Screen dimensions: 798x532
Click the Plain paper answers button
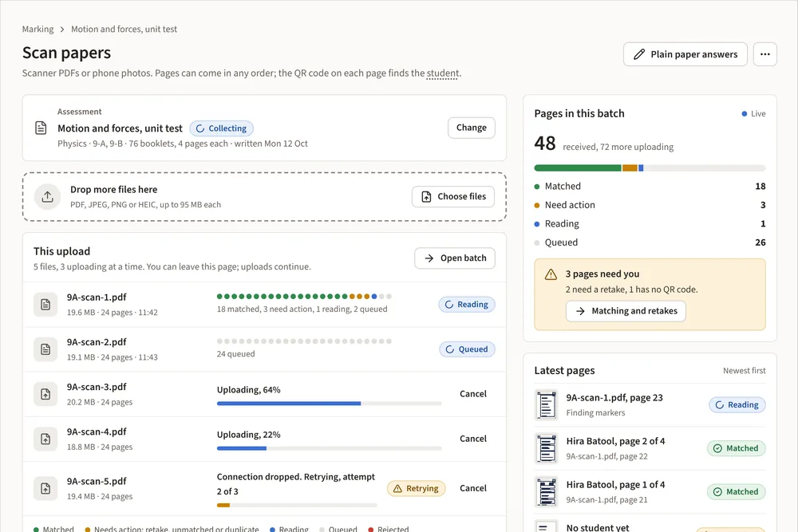(x=685, y=54)
